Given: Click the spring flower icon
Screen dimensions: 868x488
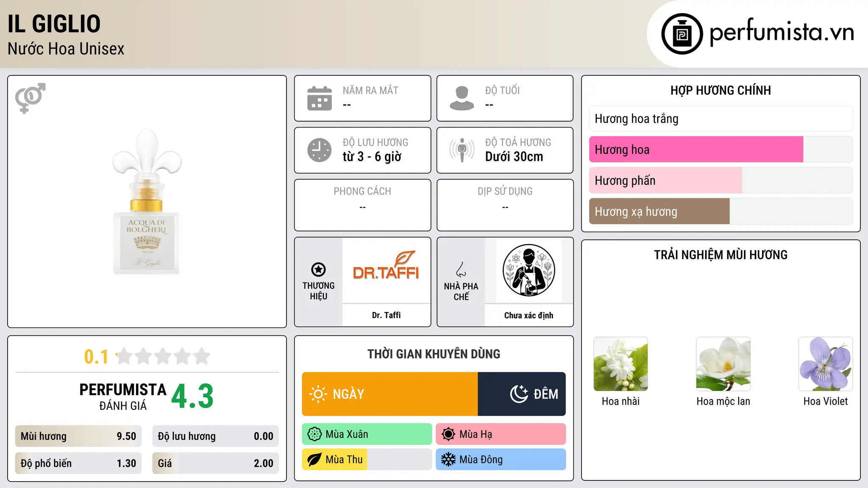Looking at the screenshot, I should tap(314, 434).
